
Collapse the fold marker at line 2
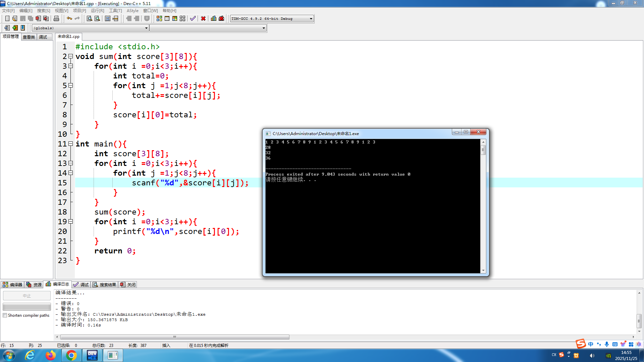coord(71,56)
